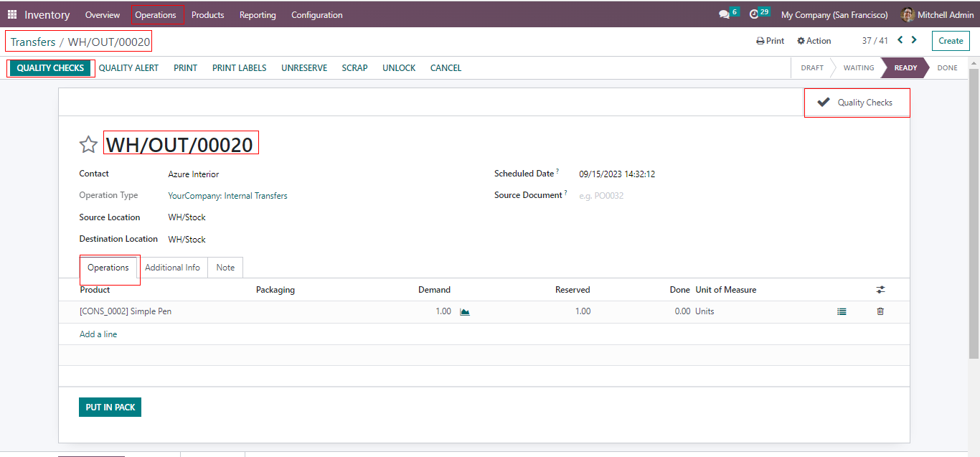Screen dimensions: 980x457
Task: Open the apps grid menu icon
Action: pyautogui.click(x=12, y=14)
